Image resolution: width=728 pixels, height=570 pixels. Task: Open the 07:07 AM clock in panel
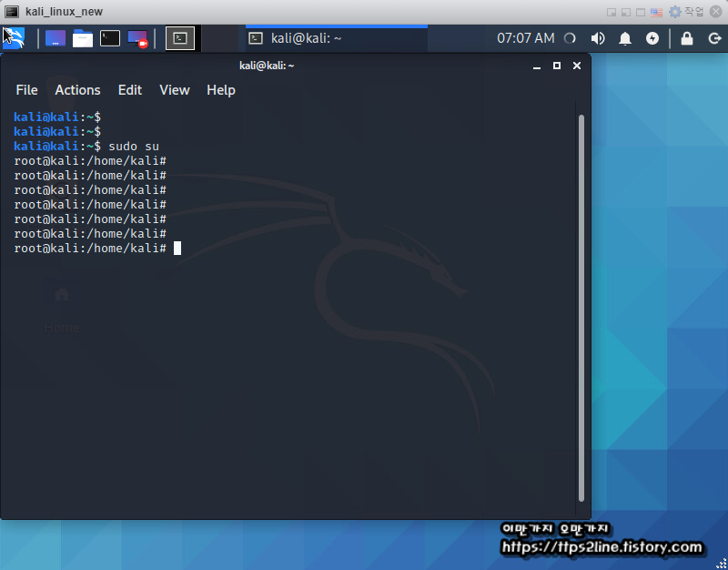[x=526, y=38]
